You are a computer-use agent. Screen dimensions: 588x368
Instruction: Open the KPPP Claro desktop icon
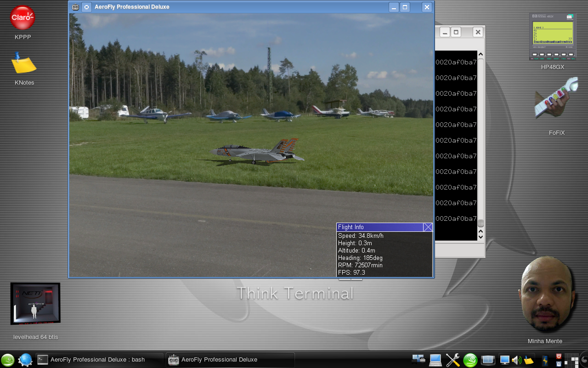coord(23,18)
